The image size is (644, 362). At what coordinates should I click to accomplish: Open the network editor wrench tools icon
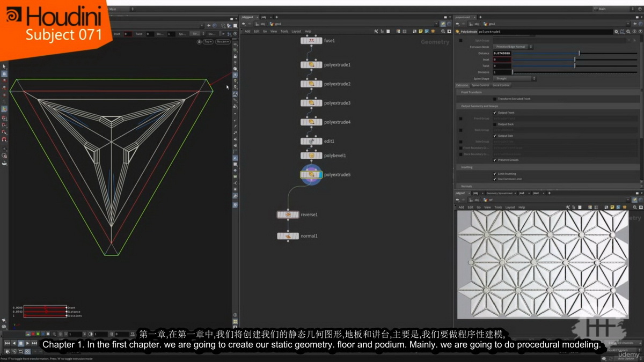point(376,31)
